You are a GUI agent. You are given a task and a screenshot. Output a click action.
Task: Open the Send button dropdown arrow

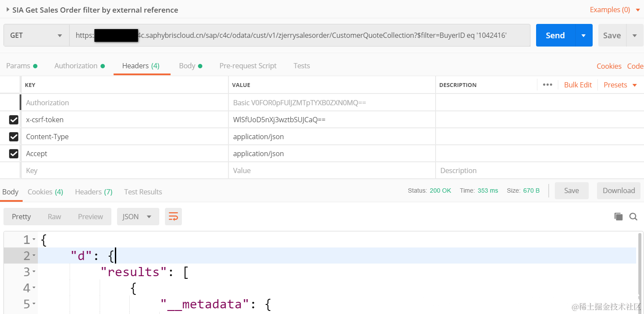584,35
